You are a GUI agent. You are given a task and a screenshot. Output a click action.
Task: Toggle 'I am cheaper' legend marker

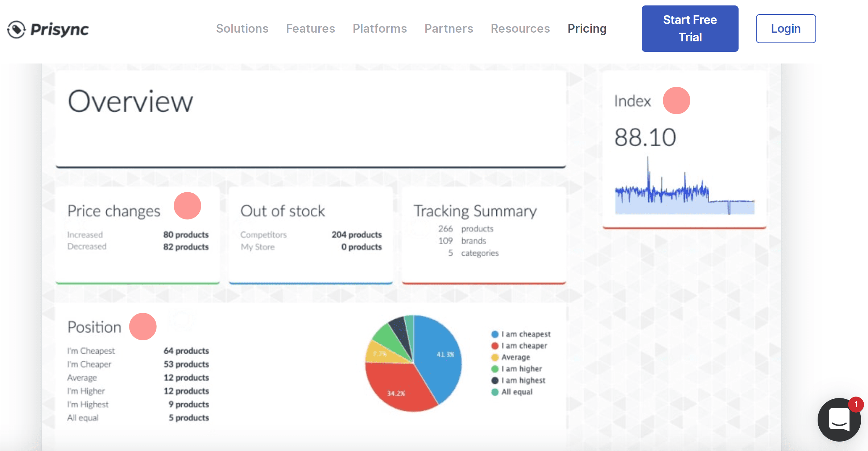click(495, 346)
